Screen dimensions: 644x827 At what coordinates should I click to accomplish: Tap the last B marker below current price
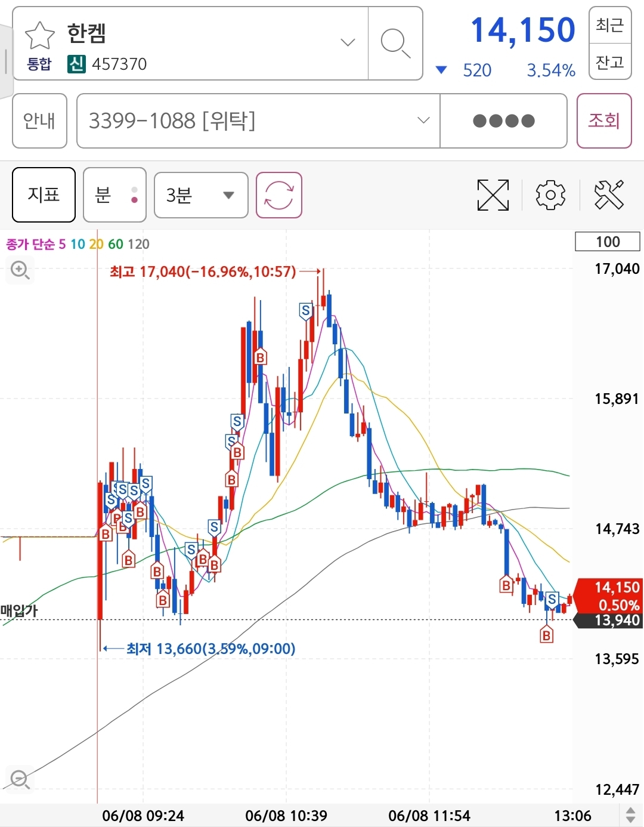click(546, 635)
